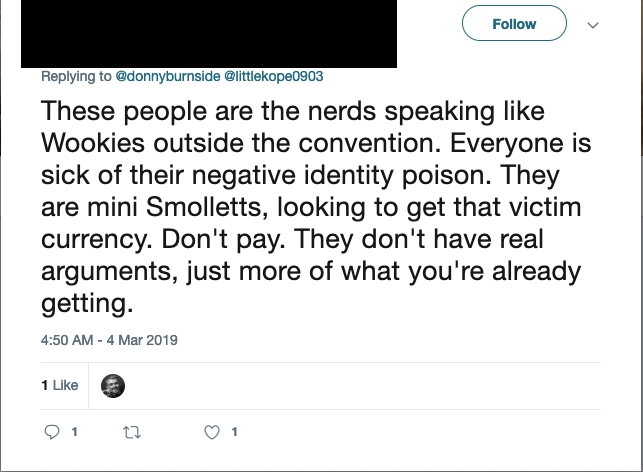
Task: Click the Replying to label
Action: [x=76, y=76]
